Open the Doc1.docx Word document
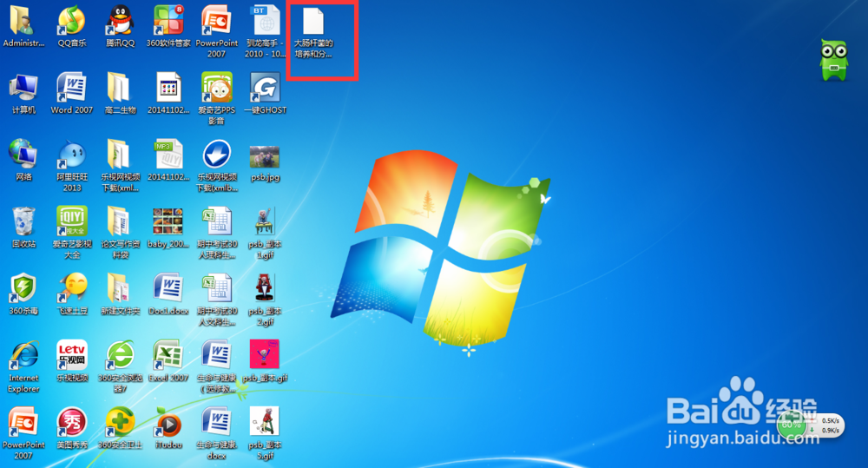 tap(168, 288)
